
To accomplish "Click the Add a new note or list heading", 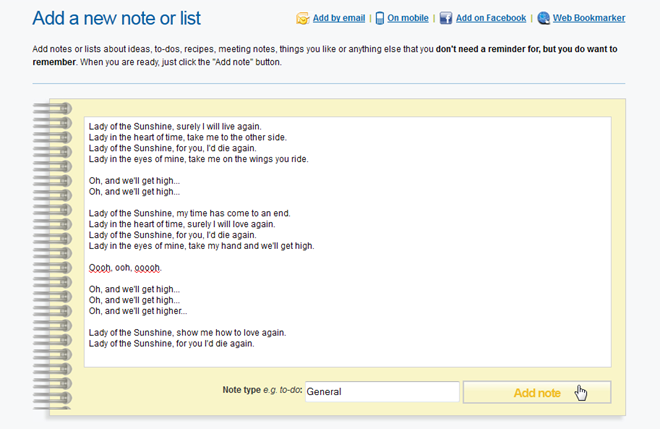I will (x=117, y=18).
